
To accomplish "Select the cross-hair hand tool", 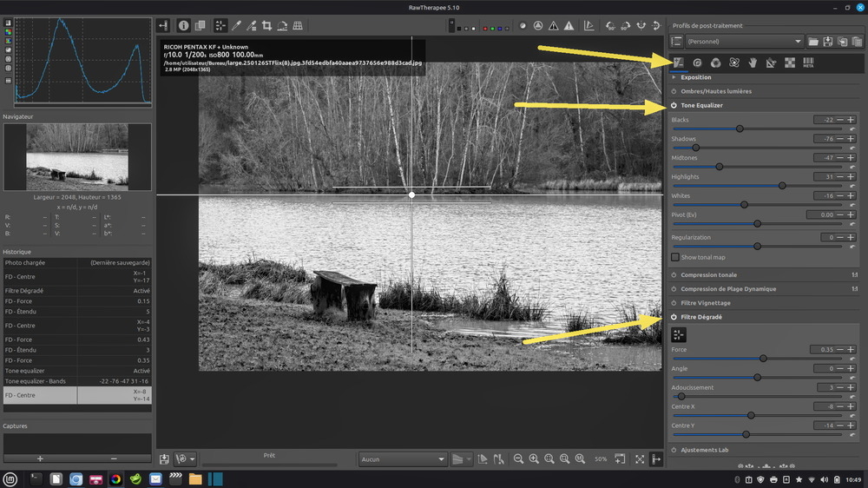I will (x=220, y=25).
